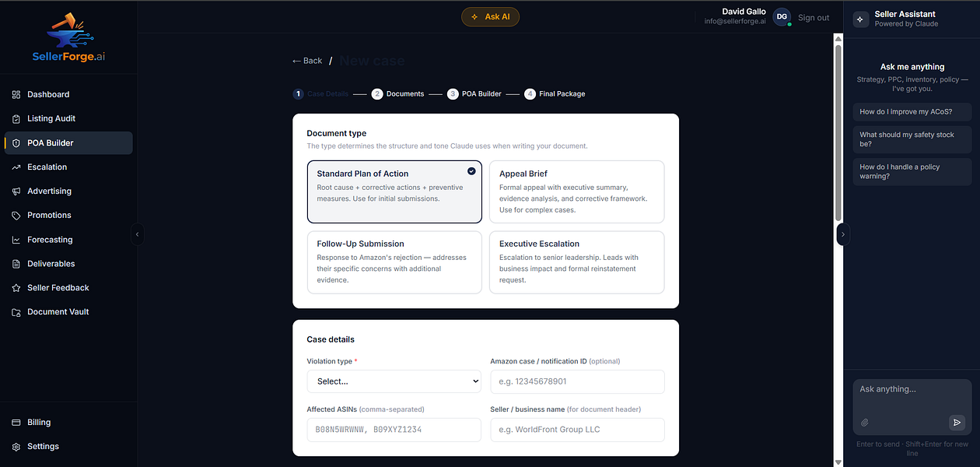Click the Promotions tag icon
The width and height of the screenshot is (980, 467).
point(16,215)
